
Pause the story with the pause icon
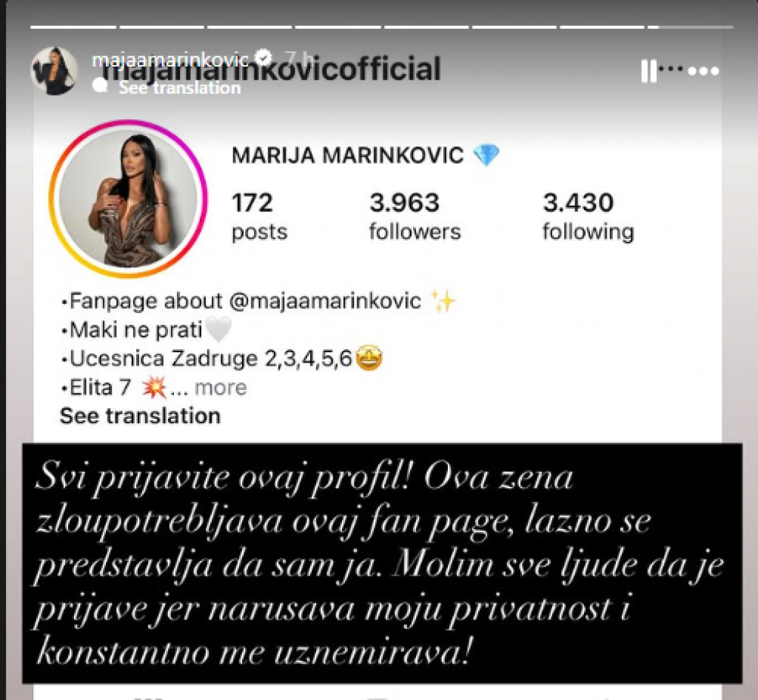coord(648,71)
